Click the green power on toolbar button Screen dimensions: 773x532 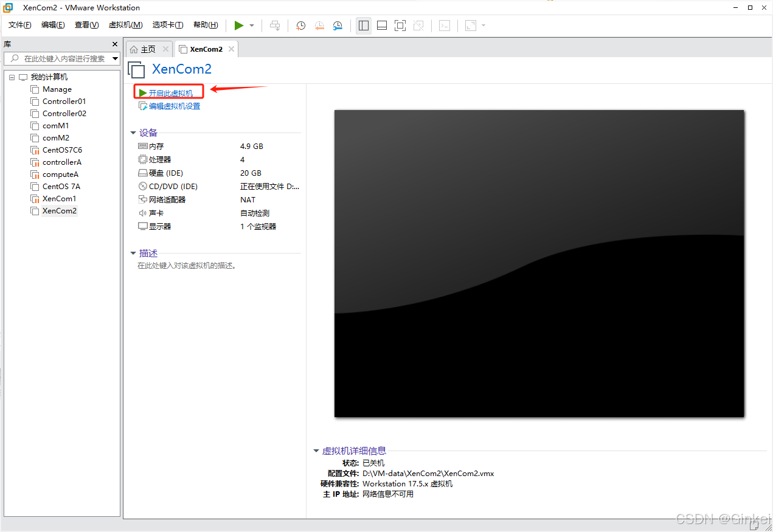click(239, 26)
